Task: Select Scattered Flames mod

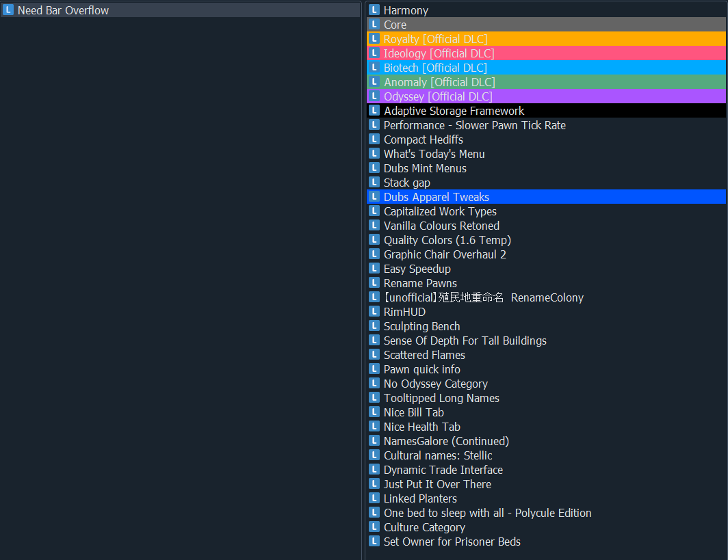Action: pyautogui.click(x=547, y=356)
